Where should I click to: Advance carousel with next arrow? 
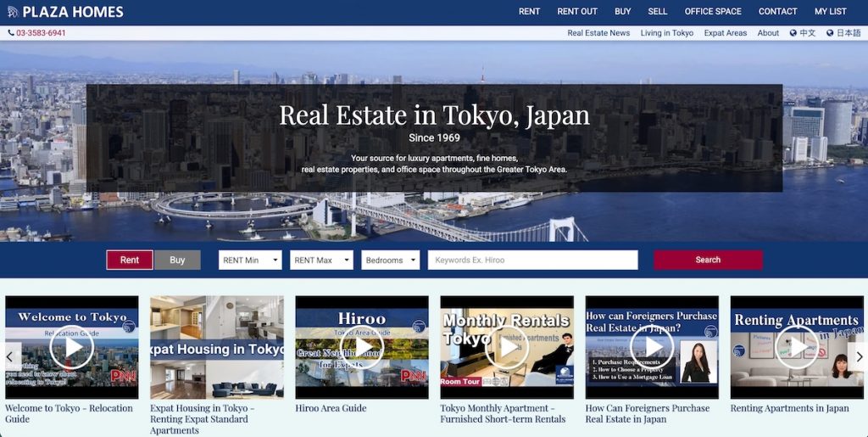[858, 356]
